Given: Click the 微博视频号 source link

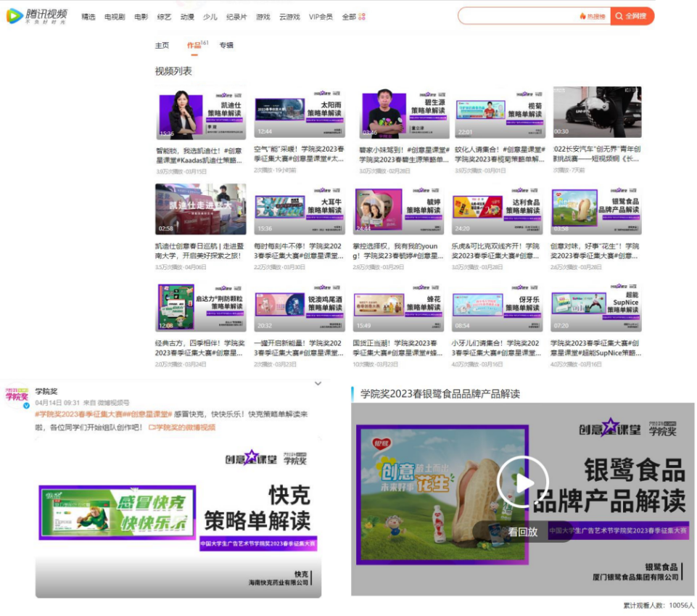Looking at the screenshot, I should point(113,403).
